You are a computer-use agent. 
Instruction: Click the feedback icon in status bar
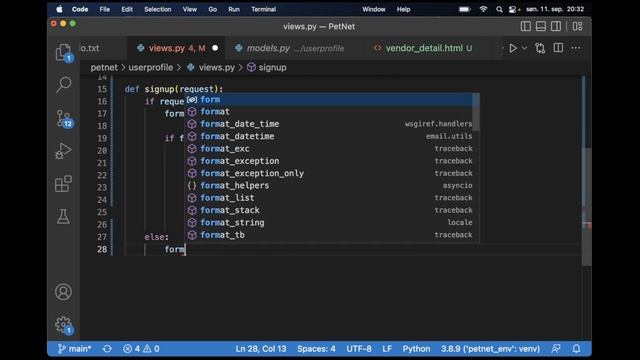(556, 349)
